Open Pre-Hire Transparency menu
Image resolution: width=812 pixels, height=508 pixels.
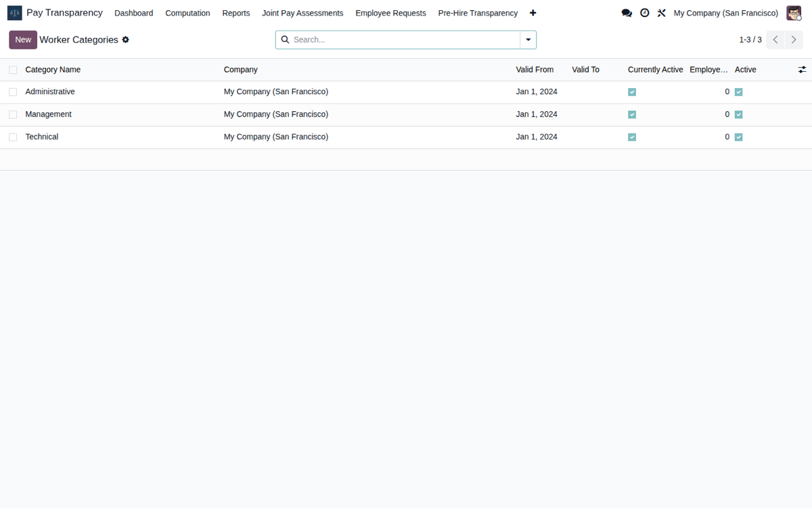pyautogui.click(x=478, y=13)
